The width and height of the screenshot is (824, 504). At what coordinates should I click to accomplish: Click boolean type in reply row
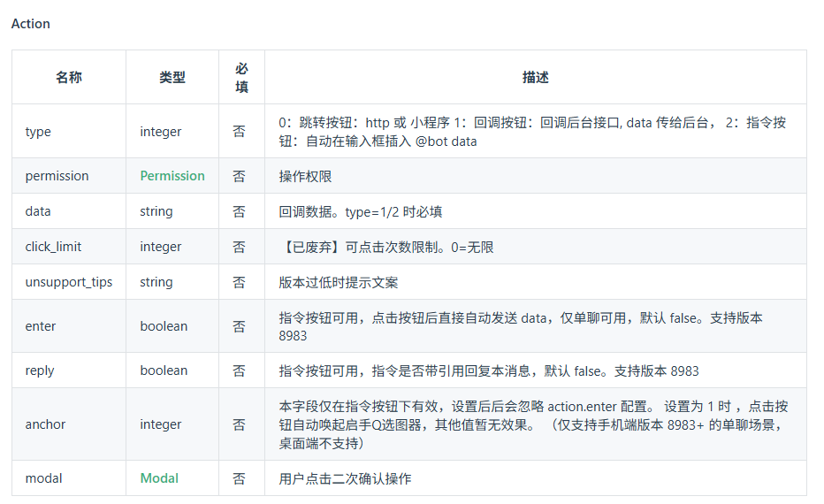[164, 370]
